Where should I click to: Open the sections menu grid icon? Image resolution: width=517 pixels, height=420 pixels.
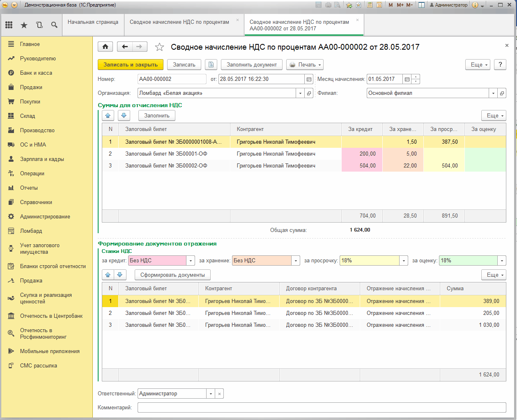tap(9, 25)
